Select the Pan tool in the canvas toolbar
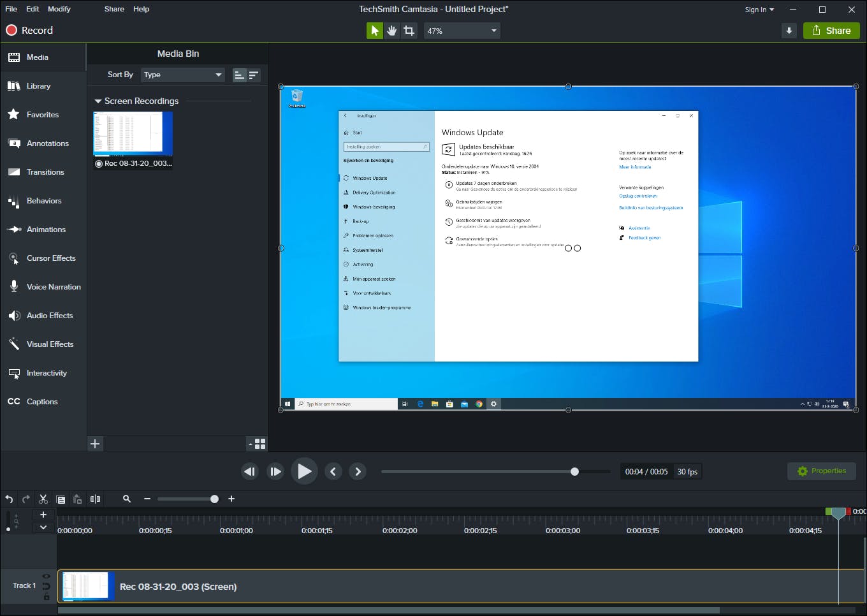Viewport: 867px width, 616px height. click(x=391, y=30)
